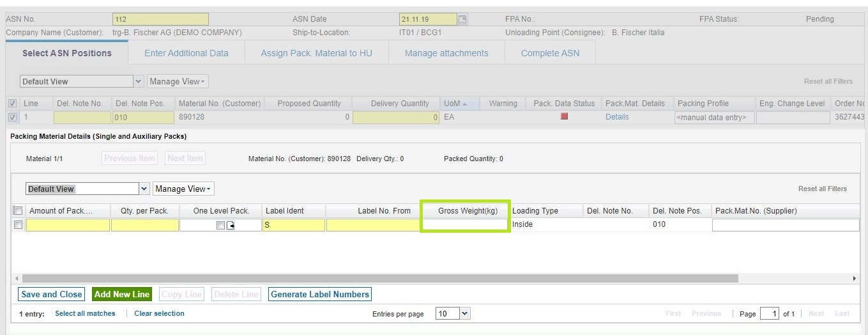The image size is (868, 335).
Task: Toggle the checkbox for line 1
Action: click(x=12, y=117)
